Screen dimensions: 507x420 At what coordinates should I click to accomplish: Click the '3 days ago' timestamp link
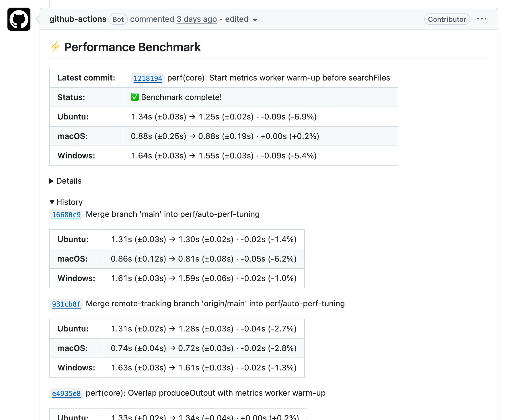197,19
